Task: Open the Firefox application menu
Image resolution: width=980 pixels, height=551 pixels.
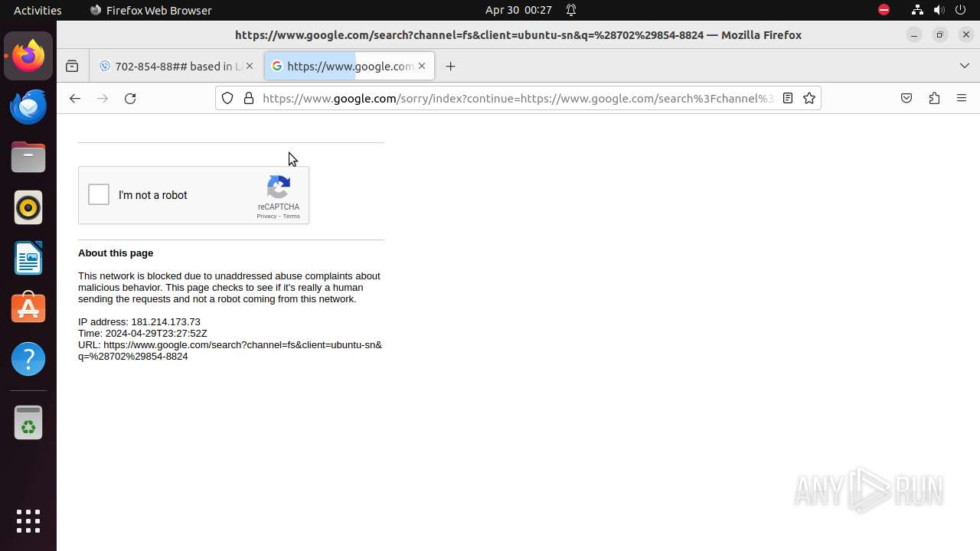Action: tap(962, 98)
